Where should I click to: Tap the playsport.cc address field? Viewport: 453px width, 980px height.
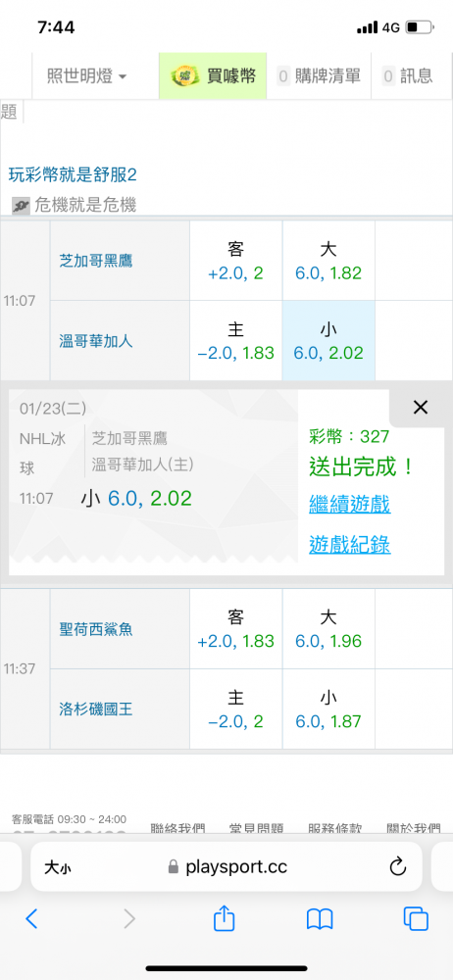[x=226, y=867]
